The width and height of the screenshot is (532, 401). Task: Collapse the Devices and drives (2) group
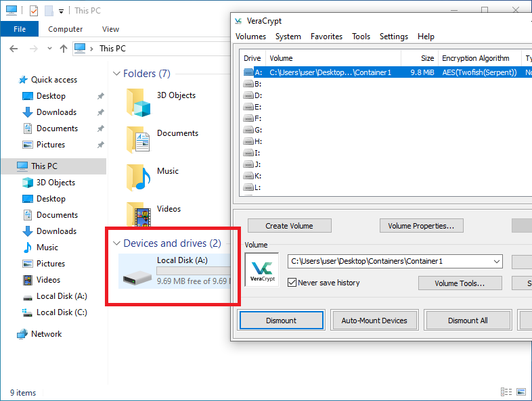tap(116, 243)
